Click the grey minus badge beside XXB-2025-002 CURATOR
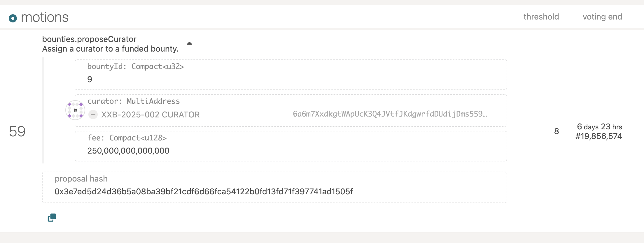The image size is (644, 243). coord(93,115)
